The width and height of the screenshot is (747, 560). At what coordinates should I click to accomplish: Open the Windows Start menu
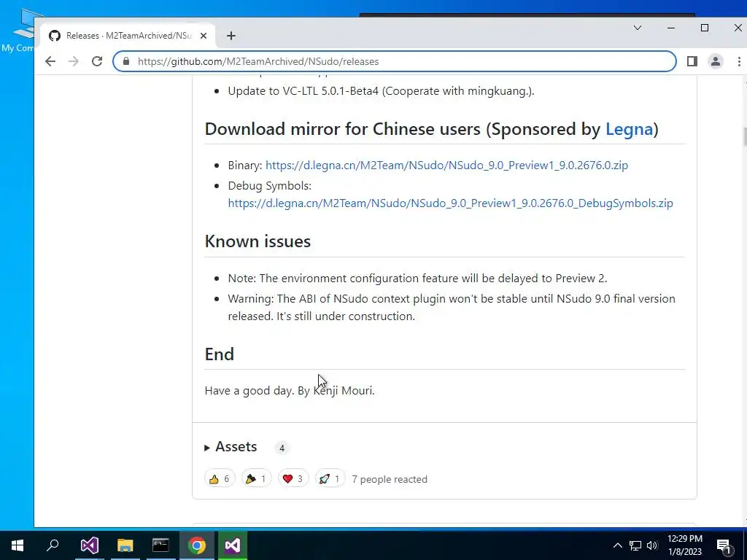(18, 545)
